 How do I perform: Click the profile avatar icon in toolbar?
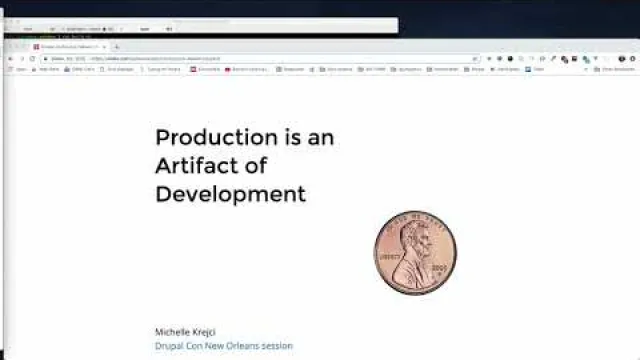pos(622,59)
